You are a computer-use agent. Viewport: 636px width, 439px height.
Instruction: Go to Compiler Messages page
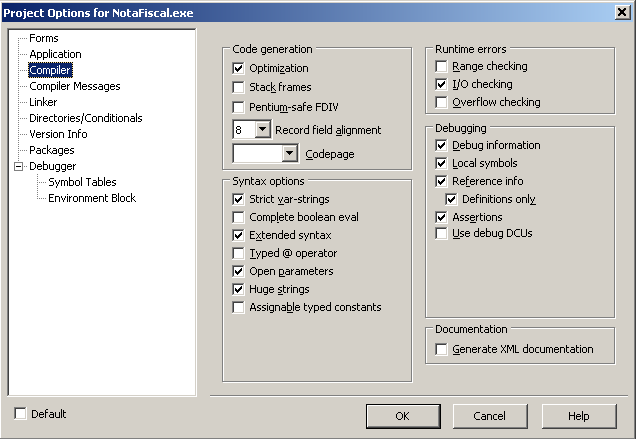click(x=75, y=86)
